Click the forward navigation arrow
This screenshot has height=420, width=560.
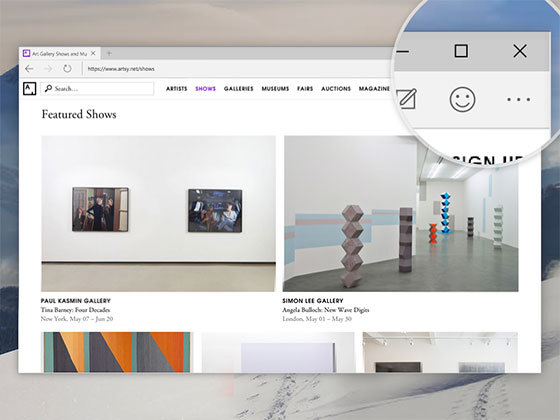48,69
